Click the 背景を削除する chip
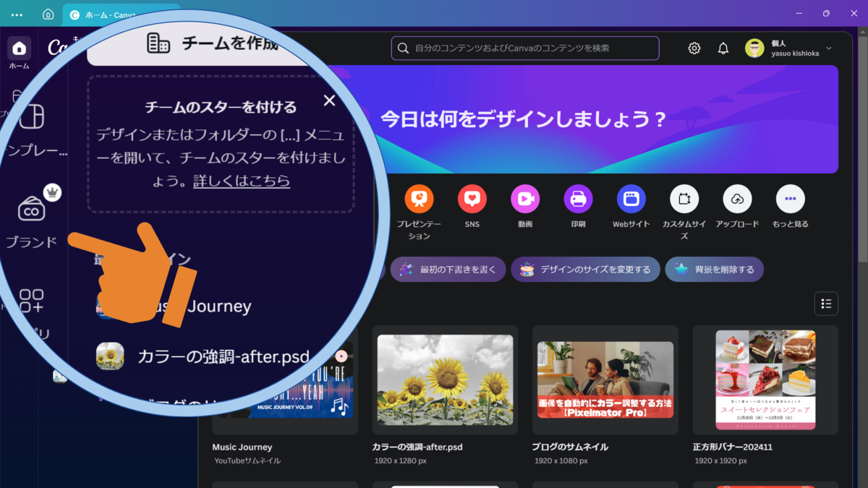The image size is (868, 488). [x=715, y=270]
